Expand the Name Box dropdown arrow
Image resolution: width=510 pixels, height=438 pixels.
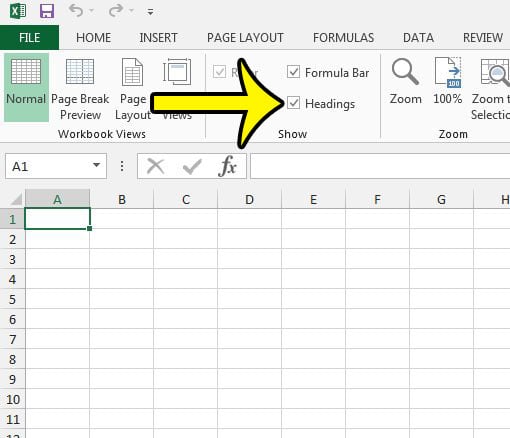point(97,165)
